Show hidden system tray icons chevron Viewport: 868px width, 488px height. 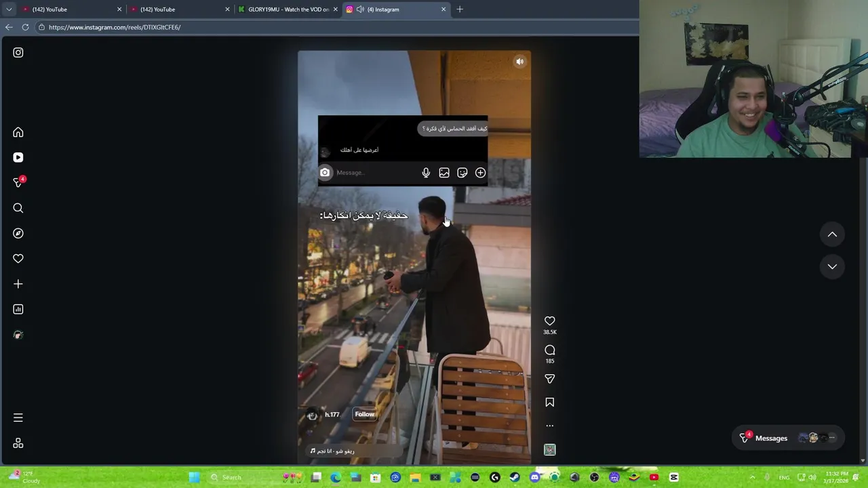pyautogui.click(x=752, y=477)
